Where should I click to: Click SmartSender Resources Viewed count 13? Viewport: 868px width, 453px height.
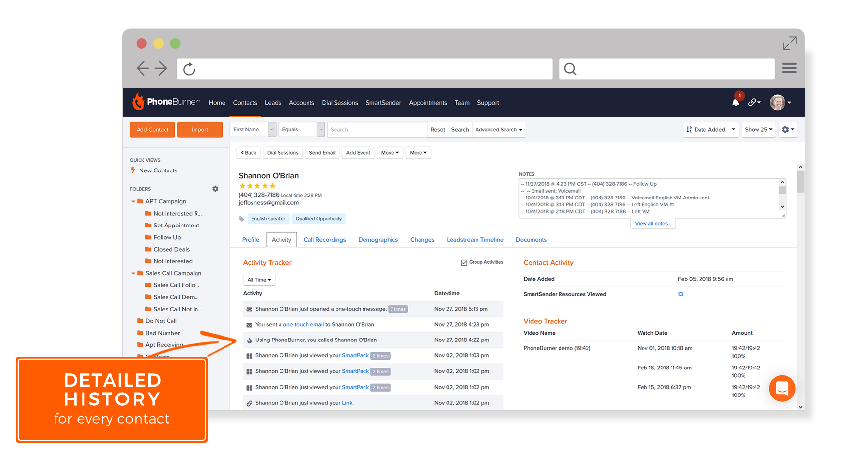pyautogui.click(x=680, y=294)
